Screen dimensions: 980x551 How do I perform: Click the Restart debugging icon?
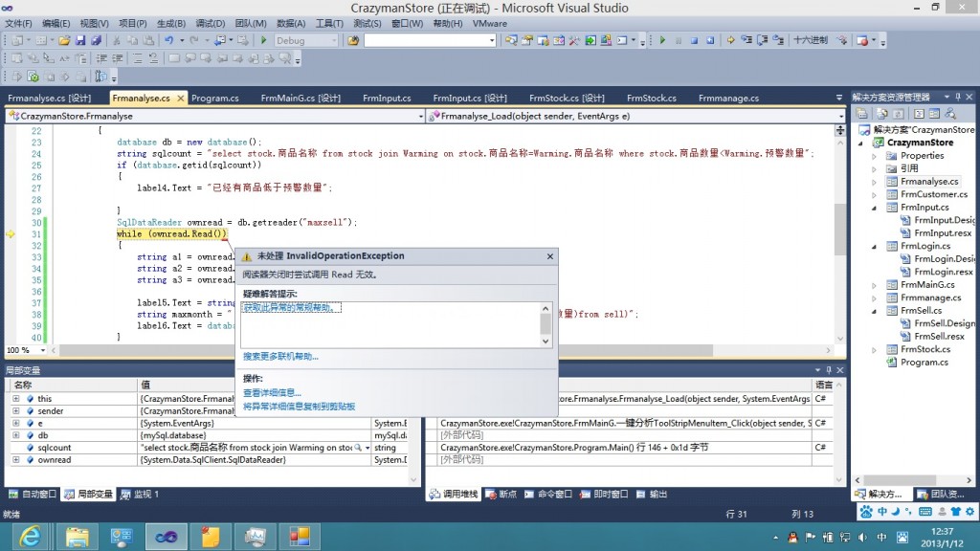(710, 40)
